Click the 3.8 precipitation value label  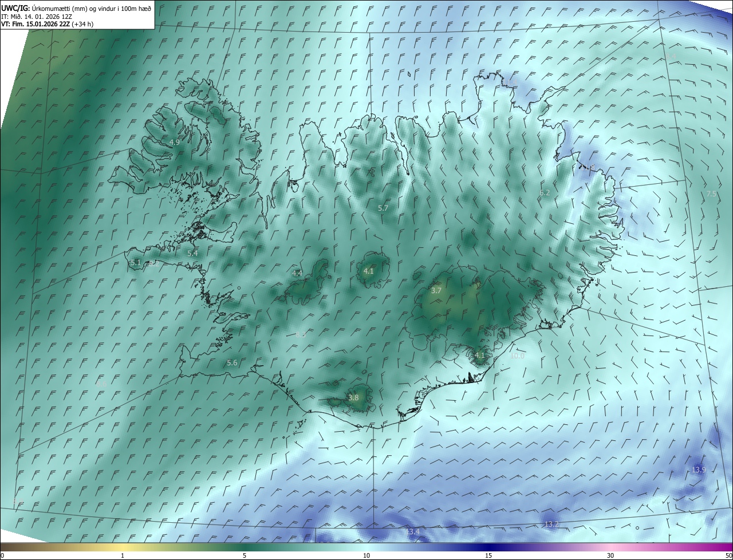[353, 398]
